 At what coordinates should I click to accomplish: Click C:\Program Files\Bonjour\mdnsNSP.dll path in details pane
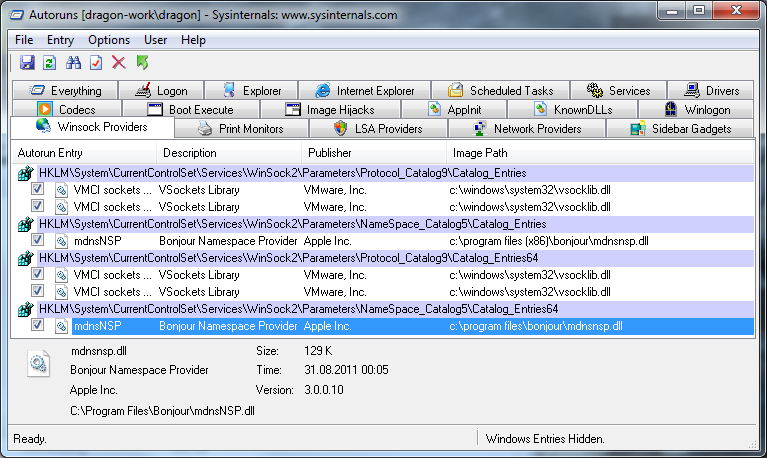point(162,411)
